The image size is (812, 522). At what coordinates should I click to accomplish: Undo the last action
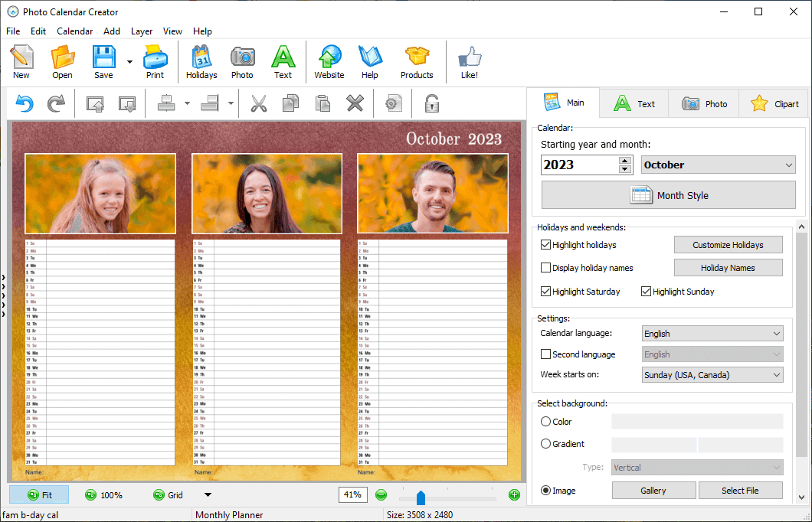[x=25, y=103]
